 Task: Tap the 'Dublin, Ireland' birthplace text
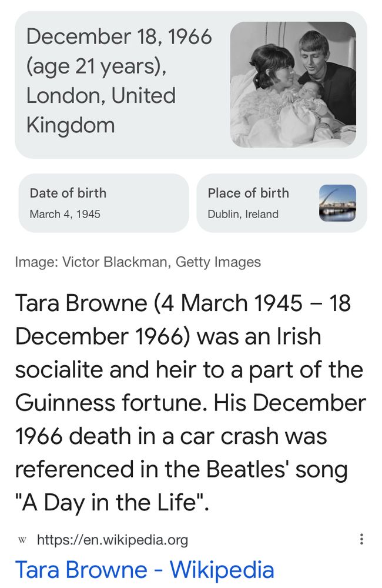[x=243, y=214]
